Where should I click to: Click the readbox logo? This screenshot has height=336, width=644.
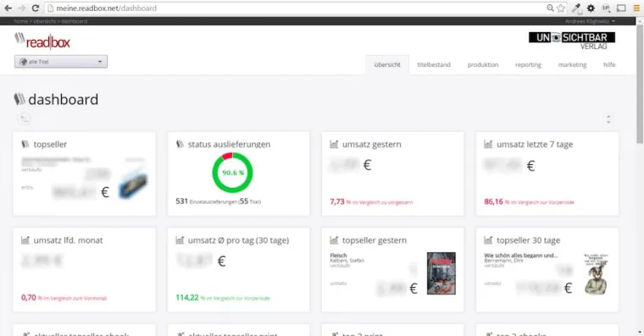pyautogui.click(x=42, y=41)
